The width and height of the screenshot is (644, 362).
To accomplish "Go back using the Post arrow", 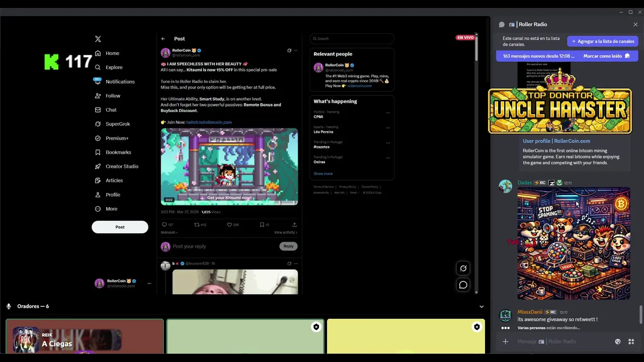I will [163, 39].
